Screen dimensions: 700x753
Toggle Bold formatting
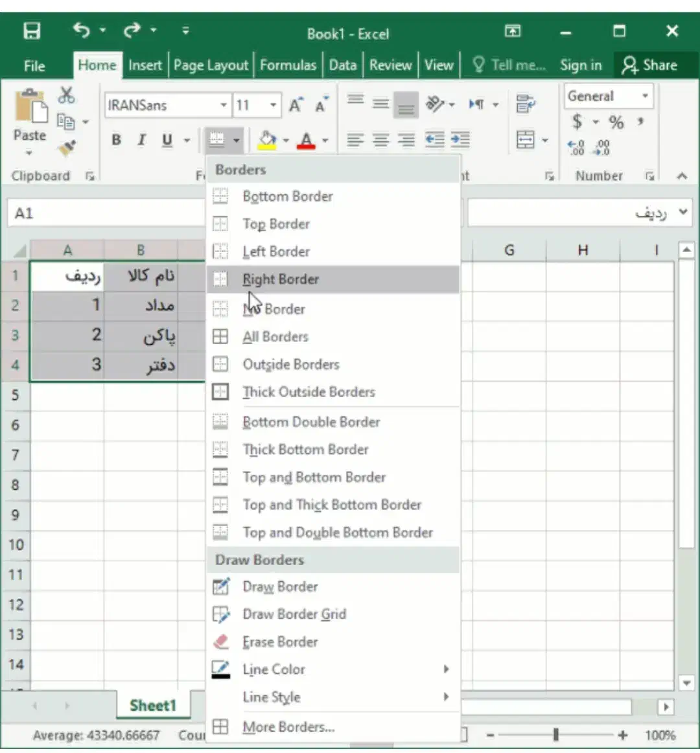(x=116, y=140)
